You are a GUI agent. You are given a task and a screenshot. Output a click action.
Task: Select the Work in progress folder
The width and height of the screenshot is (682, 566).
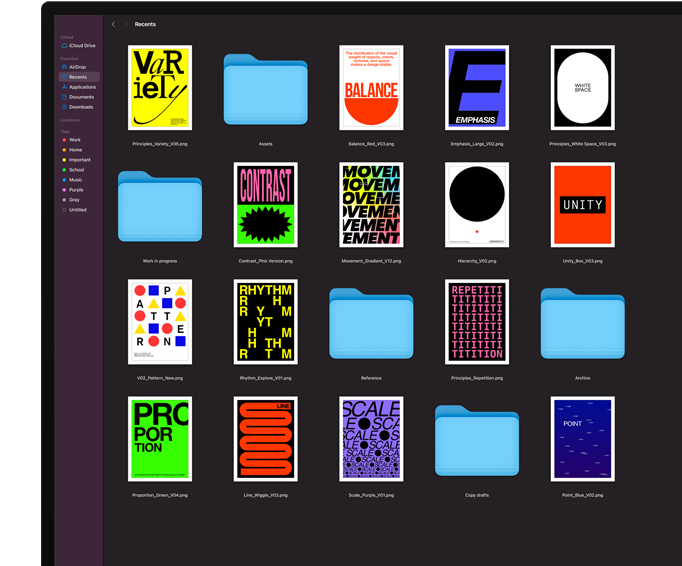(159, 208)
